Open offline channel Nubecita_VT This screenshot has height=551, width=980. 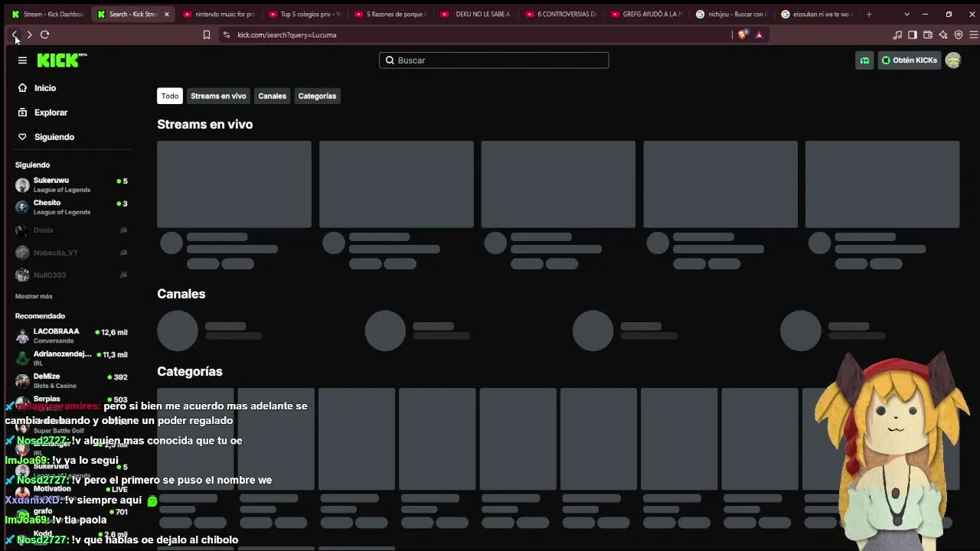pyautogui.click(x=70, y=253)
